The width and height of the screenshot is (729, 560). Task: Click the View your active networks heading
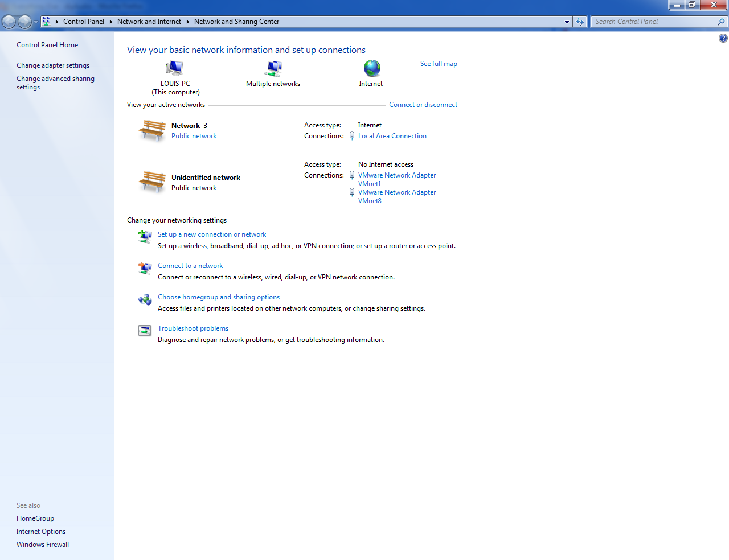coord(166,105)
